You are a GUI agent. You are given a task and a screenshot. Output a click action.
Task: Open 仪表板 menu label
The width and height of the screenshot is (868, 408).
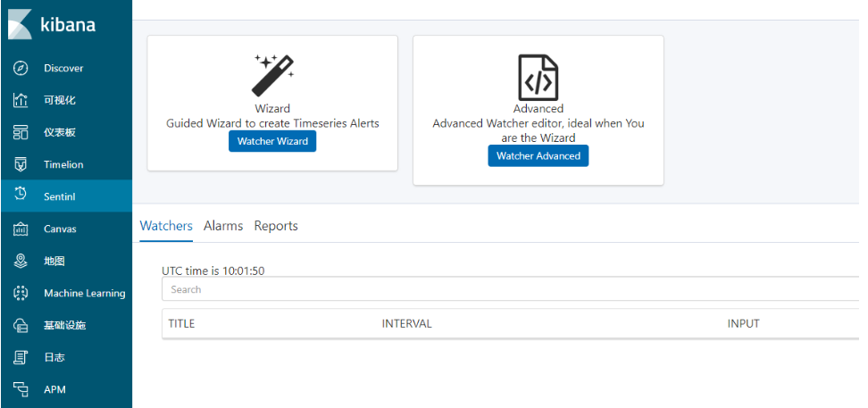click(60, 132)
